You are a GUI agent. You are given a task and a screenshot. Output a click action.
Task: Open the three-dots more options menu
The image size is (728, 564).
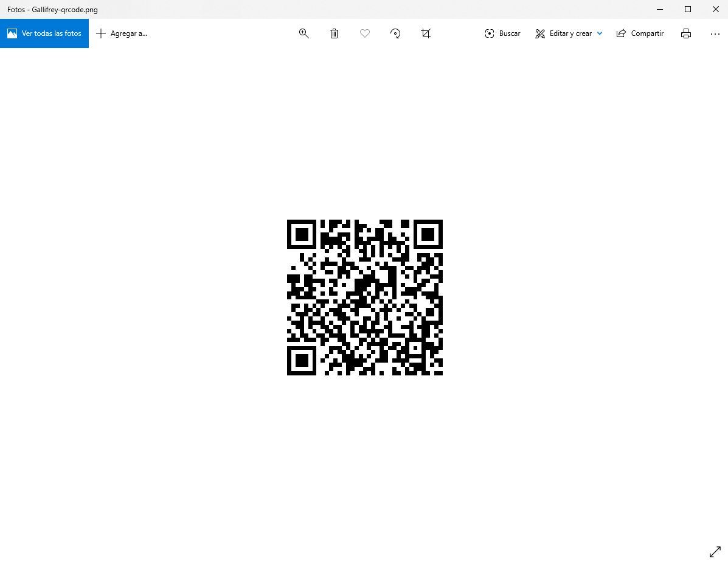pos(715,33)
